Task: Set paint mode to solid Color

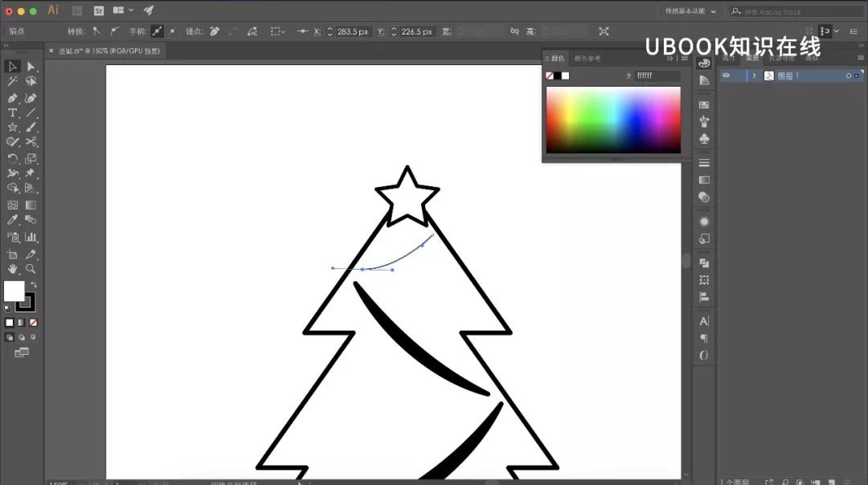Action: click(10, 323)
